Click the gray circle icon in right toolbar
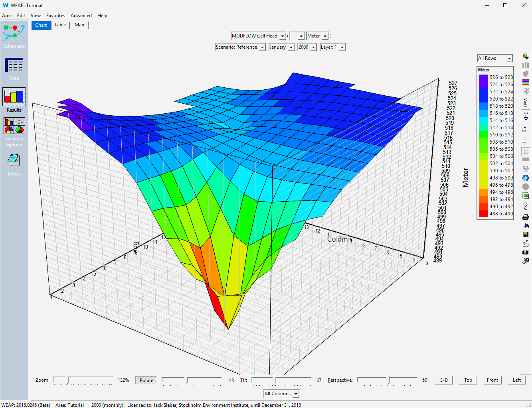Image resolution: width=532 pixels, height=408 pixels. (526, 187)
